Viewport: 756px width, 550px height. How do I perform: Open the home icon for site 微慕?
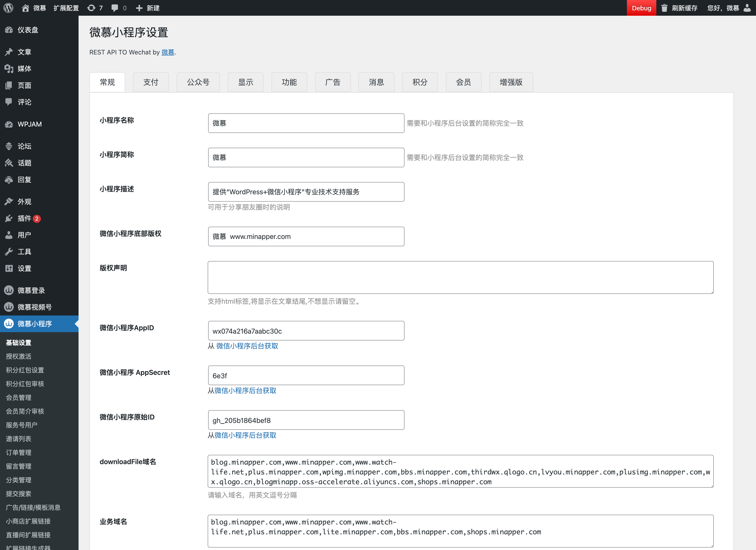coord(25,8)
